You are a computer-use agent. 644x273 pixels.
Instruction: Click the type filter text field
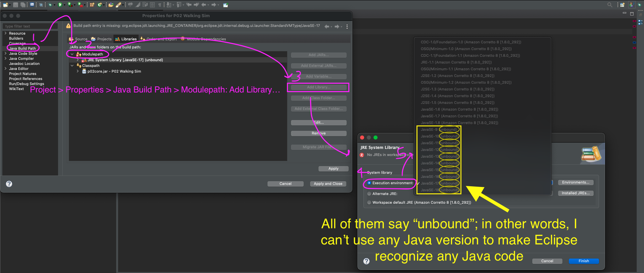(x=30, y=26)
